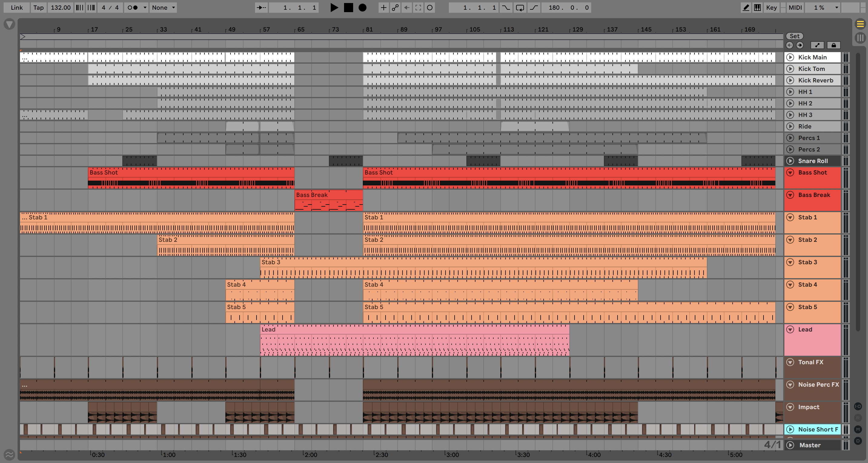Unfold the Kick Main track
Image resolution: width=868 pixels, height=463 pixels.
click(790, 57)
